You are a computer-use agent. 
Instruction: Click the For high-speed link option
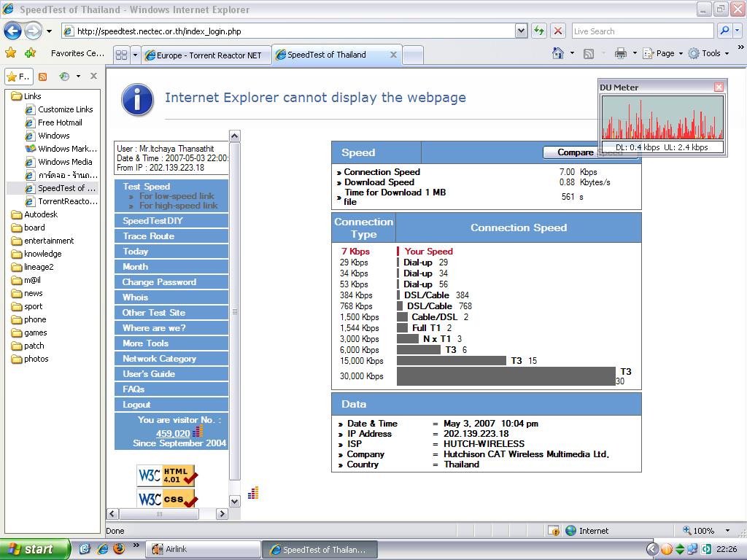tap(178, 206)
